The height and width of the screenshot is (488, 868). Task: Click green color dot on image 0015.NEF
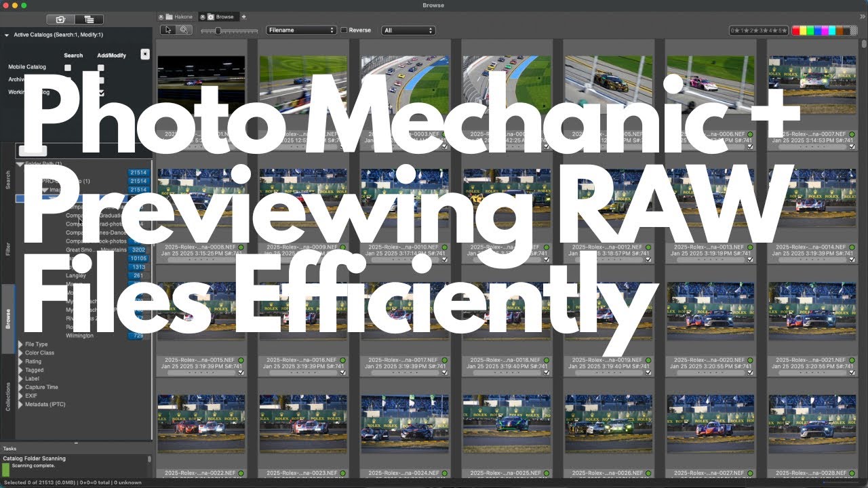pyautogui.click(x=241, y=360)
